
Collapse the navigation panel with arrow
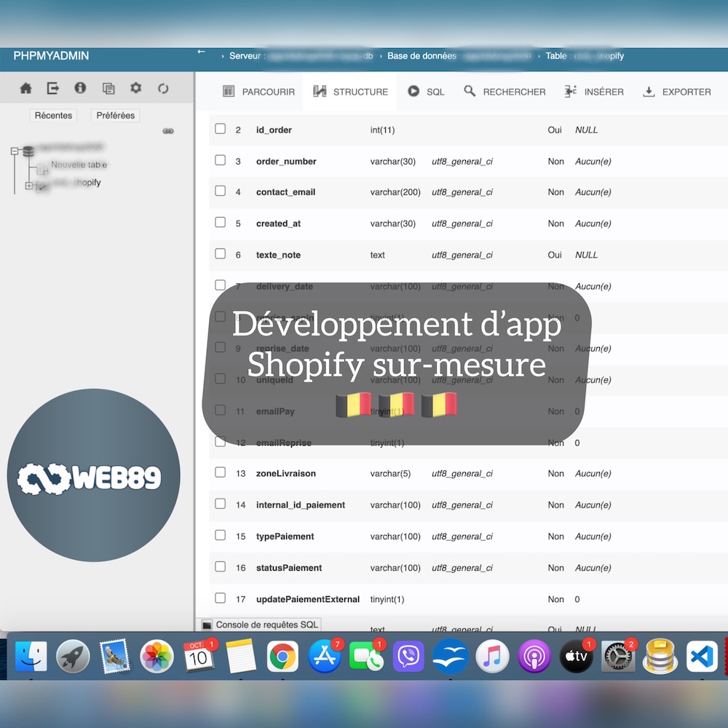click(202, 52)
